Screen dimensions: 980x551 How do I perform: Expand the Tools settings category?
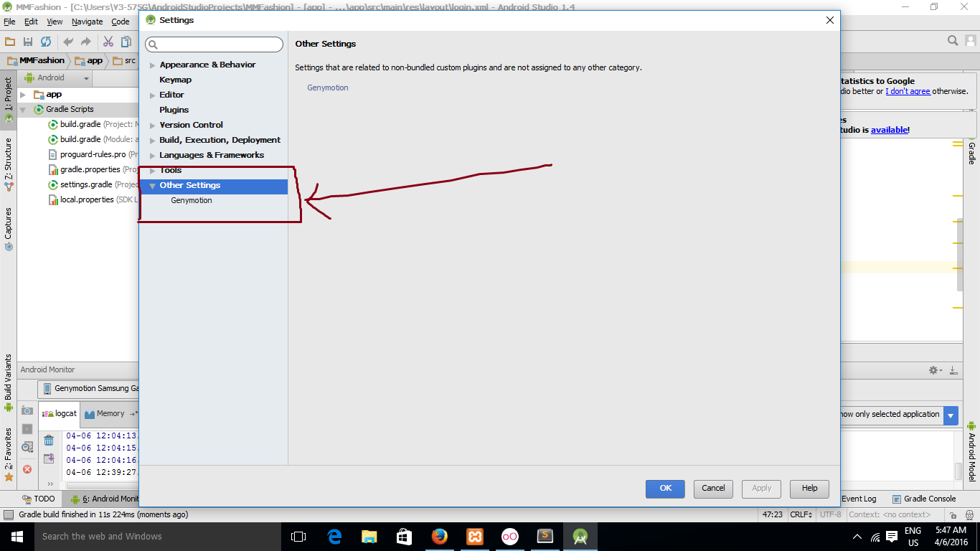click(x=152, y=171)
